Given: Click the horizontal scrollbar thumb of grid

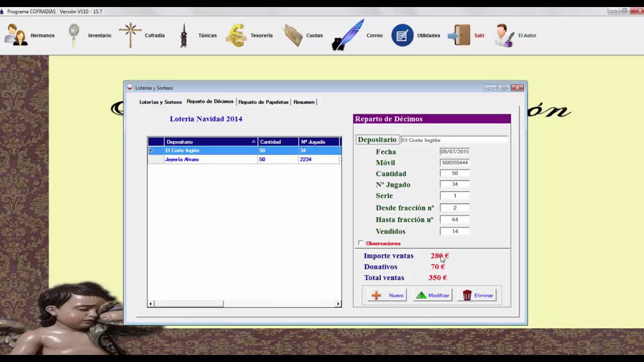Looking at the screenshot, I should click(x=189, y=304).
